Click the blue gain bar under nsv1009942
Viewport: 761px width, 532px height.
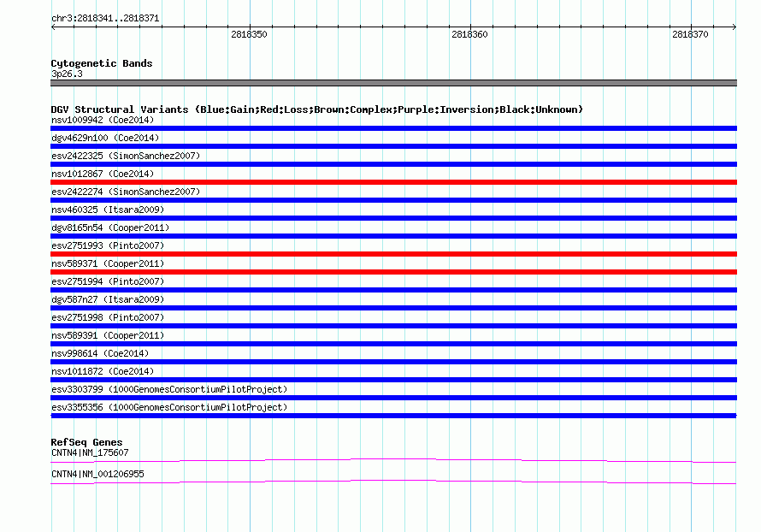(x=393, y=128)
